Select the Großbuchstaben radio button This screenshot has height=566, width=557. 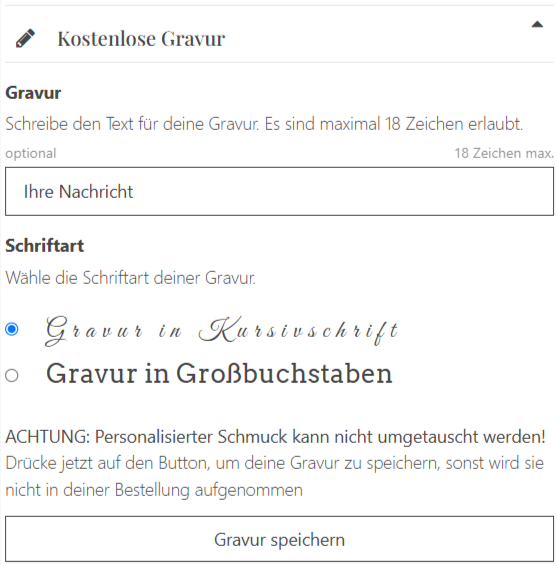click(12, 375)
